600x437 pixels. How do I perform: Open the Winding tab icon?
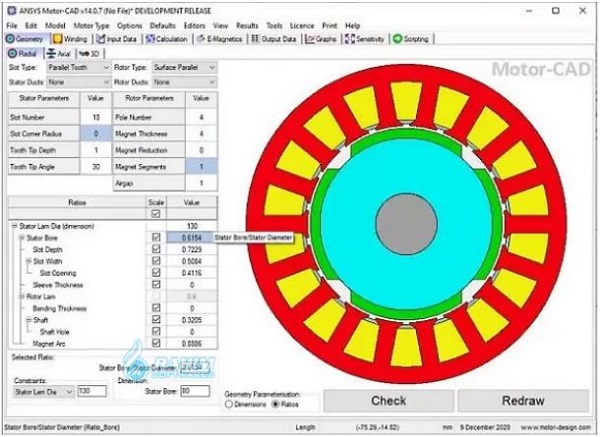point(57,39)
